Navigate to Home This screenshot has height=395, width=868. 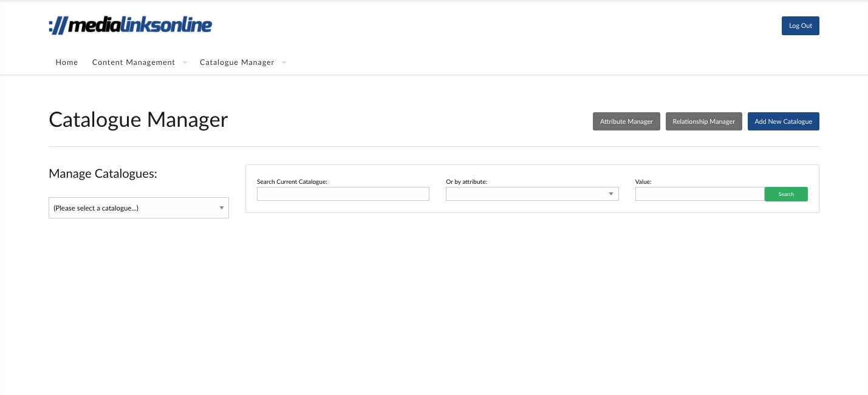[x=67, y=62]
